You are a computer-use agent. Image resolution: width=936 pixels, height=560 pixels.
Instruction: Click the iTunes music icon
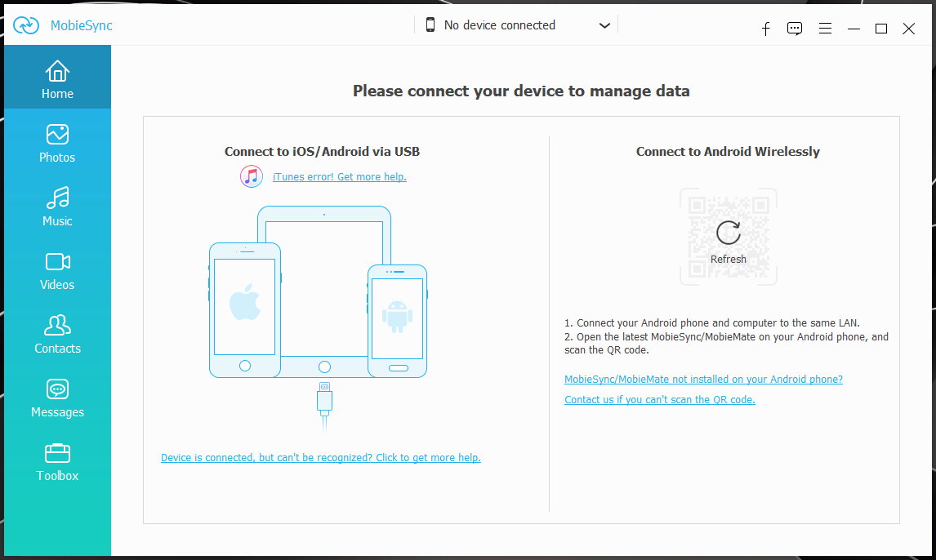pyautogui.click(x=252, y=176)
